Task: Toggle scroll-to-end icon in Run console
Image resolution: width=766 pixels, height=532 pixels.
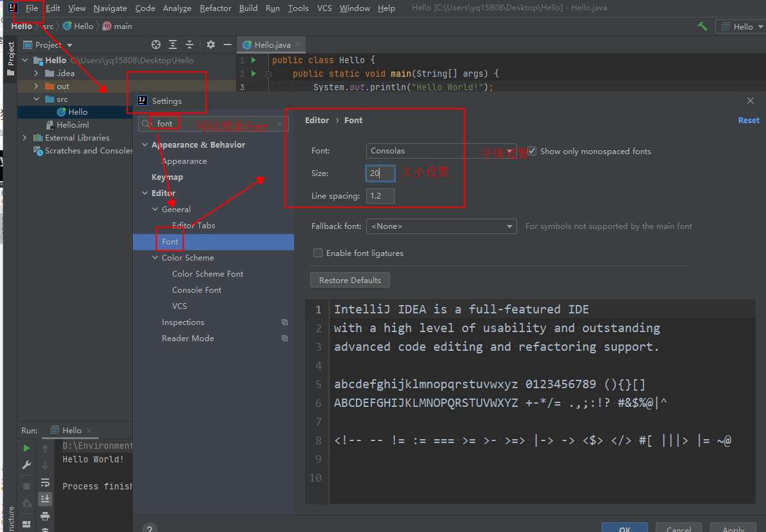Action: point(45,498)
